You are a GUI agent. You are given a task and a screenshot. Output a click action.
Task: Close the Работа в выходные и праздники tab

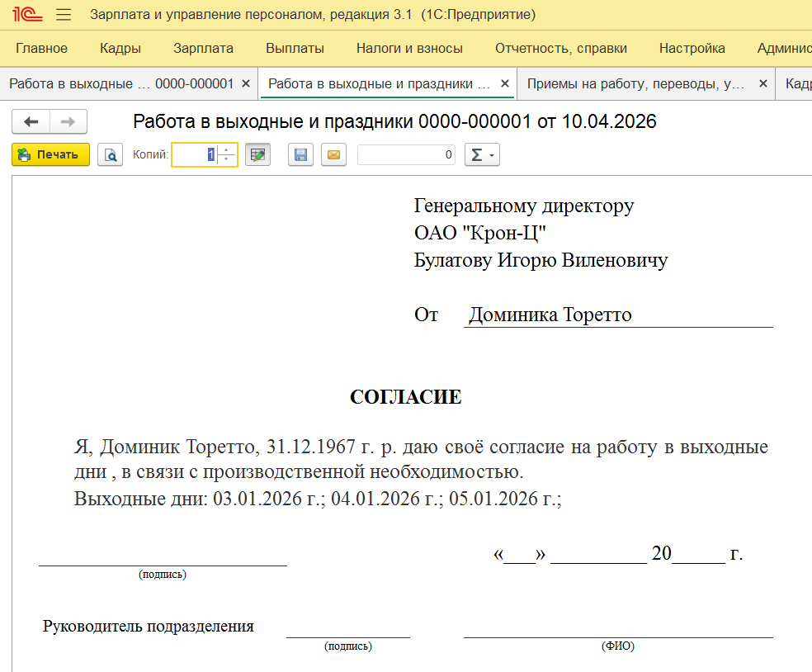(x=505, y=83)
